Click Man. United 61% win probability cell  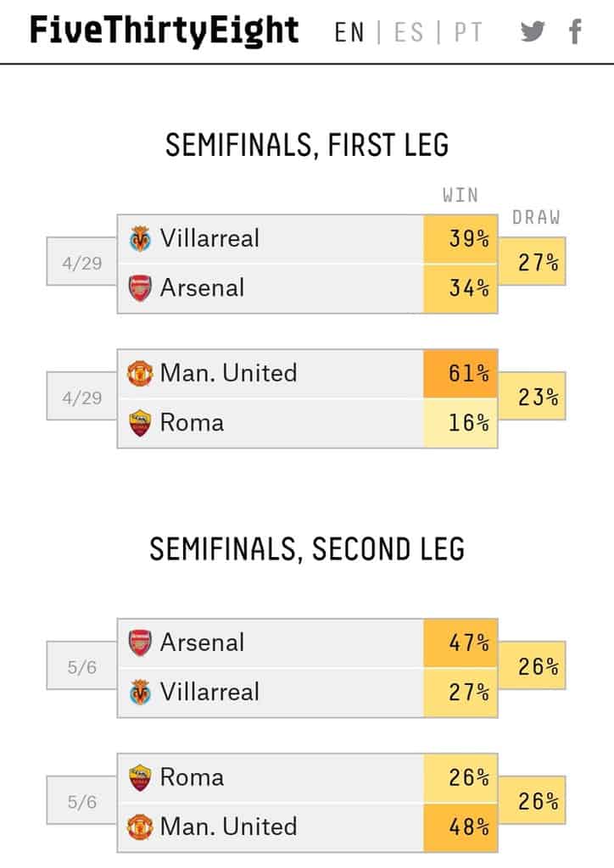click(x=460, y=374)
